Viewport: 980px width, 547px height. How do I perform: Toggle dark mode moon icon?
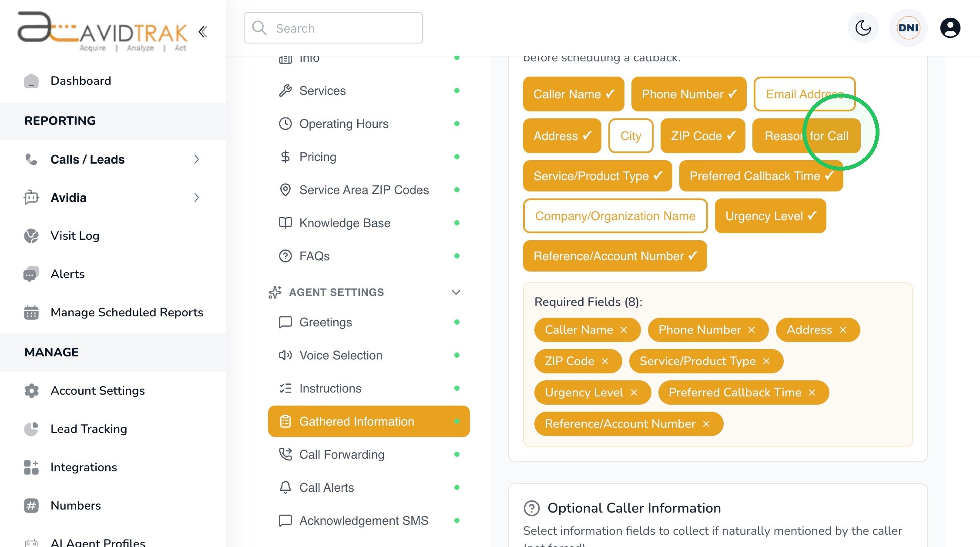click(863, 28)
